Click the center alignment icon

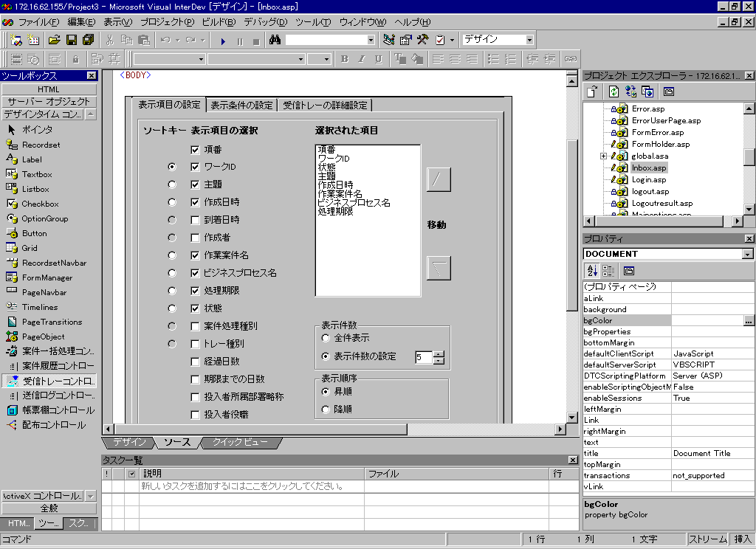tap(455, 59)
